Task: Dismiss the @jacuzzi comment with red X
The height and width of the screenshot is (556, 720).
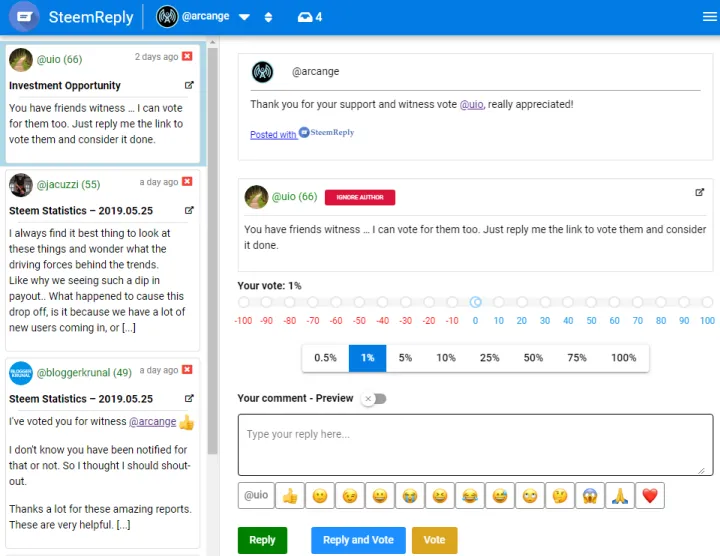Action: tap(187, 181)
